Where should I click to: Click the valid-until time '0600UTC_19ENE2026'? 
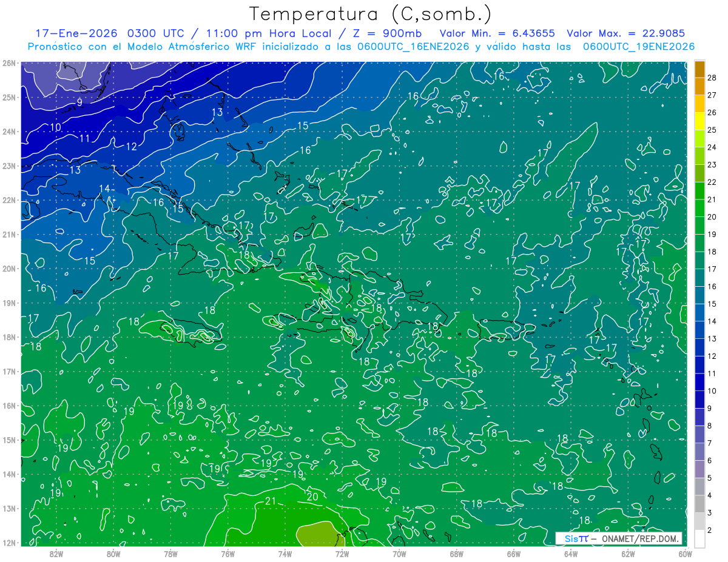(x=639, y=47)
